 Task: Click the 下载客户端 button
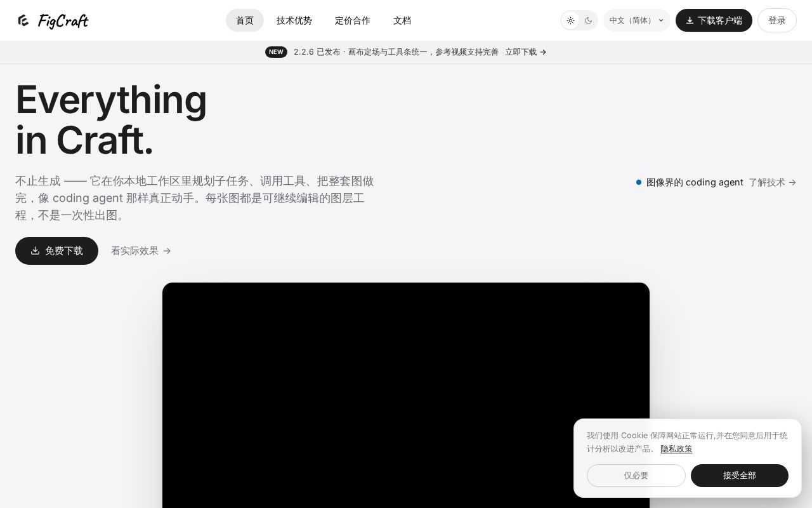714,20
